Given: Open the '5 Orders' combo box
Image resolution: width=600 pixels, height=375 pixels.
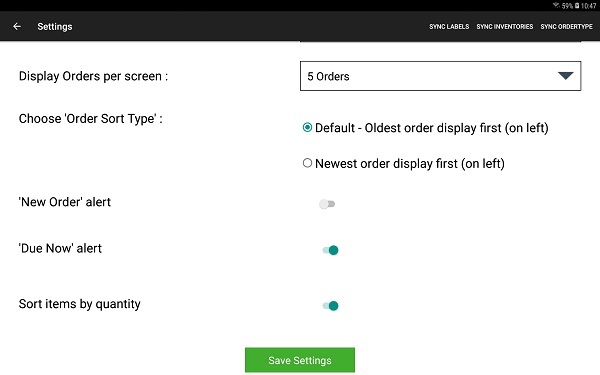Looking at the screenshot, I should [440, 76].
